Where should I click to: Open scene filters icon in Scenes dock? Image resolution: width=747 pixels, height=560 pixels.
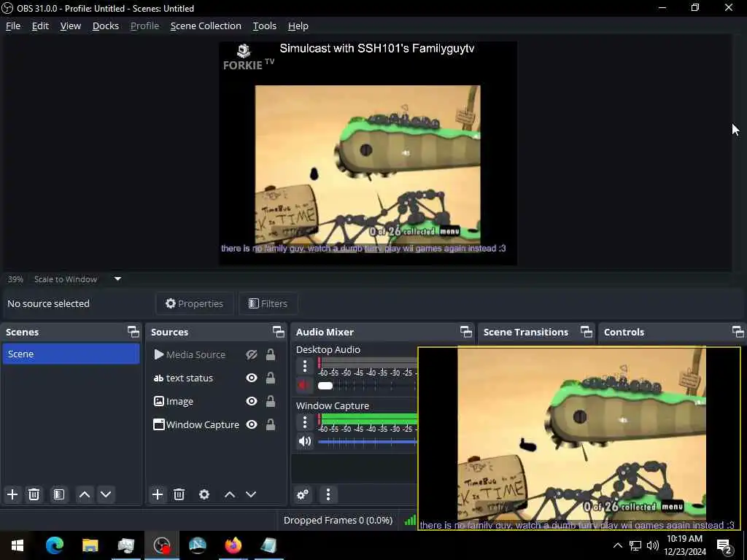(59, 494)
